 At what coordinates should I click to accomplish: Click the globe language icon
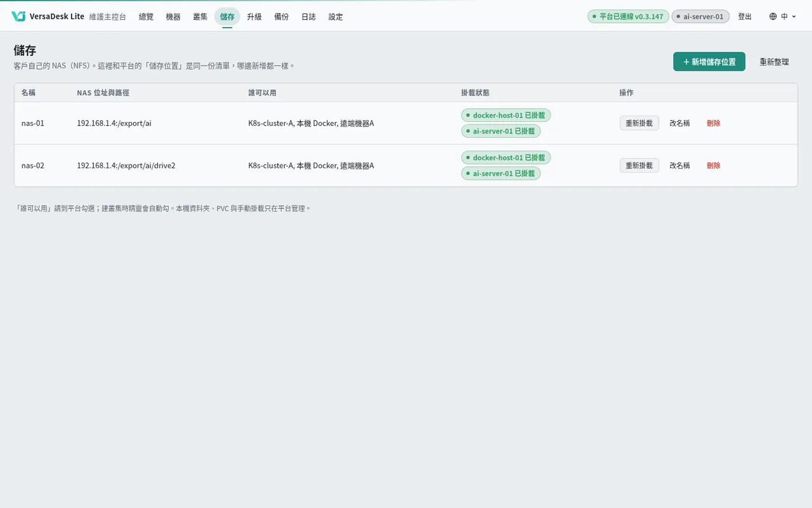[773, 17]
